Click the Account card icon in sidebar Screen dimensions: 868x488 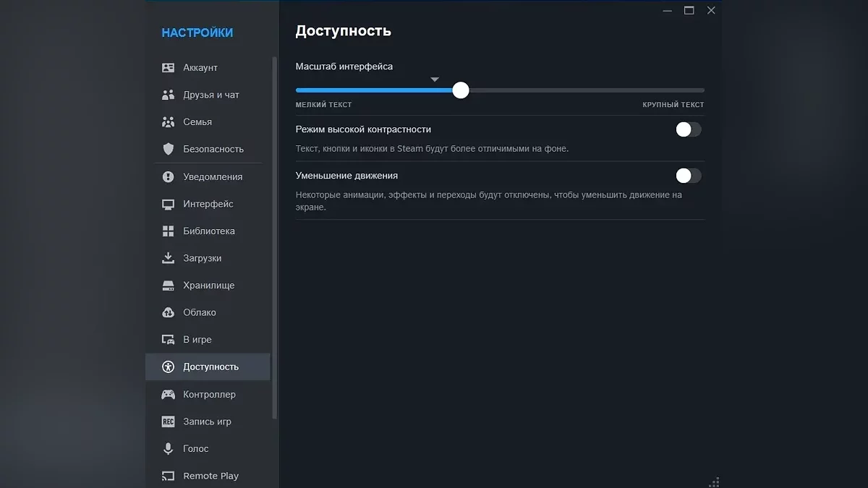pyautogui.click(x=168, y=68)
